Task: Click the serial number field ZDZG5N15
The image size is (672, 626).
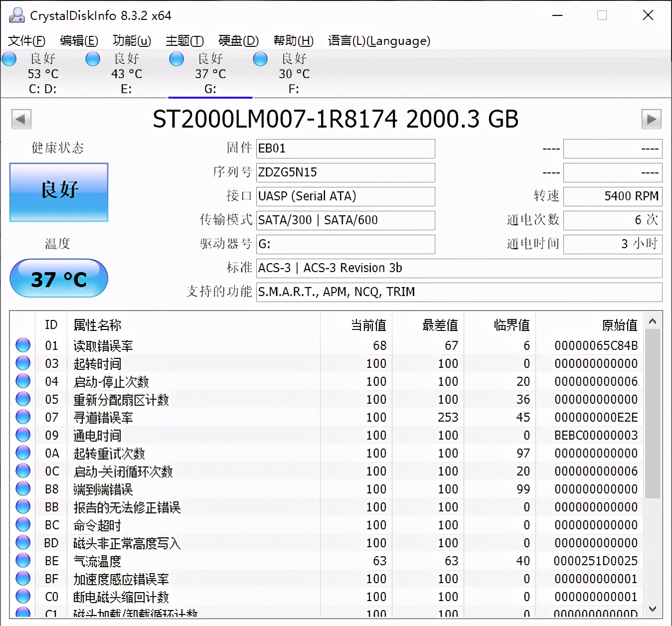Action: pyautogui.click(x=345, y=172)
